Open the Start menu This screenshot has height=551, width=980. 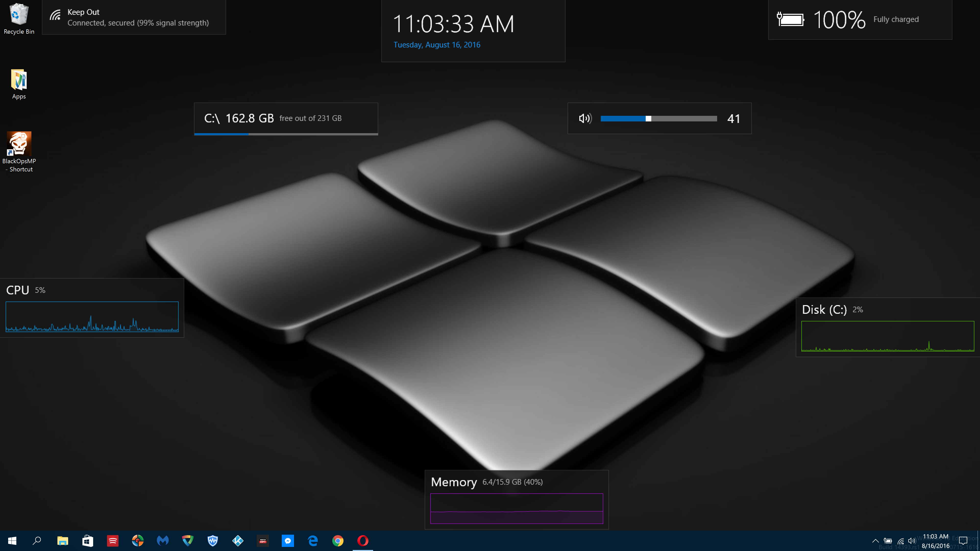pyautogui.click(x=12, y=540)
